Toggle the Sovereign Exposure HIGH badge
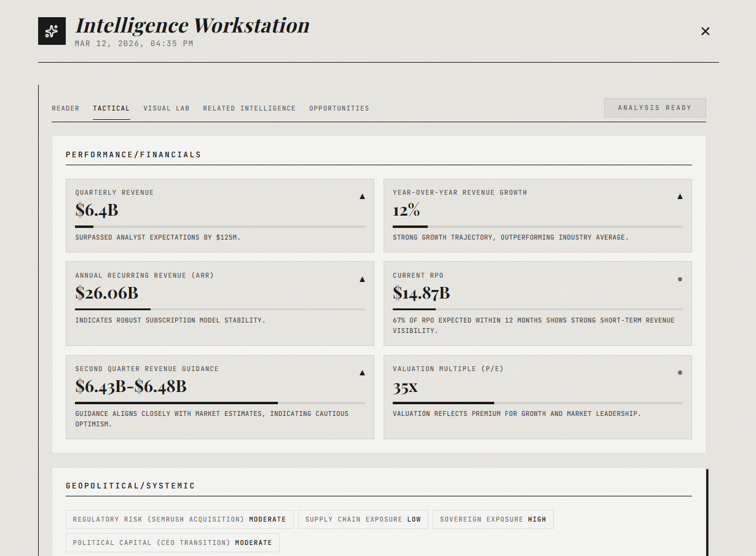This screenshot has width=756, height=556. point(493,519)
